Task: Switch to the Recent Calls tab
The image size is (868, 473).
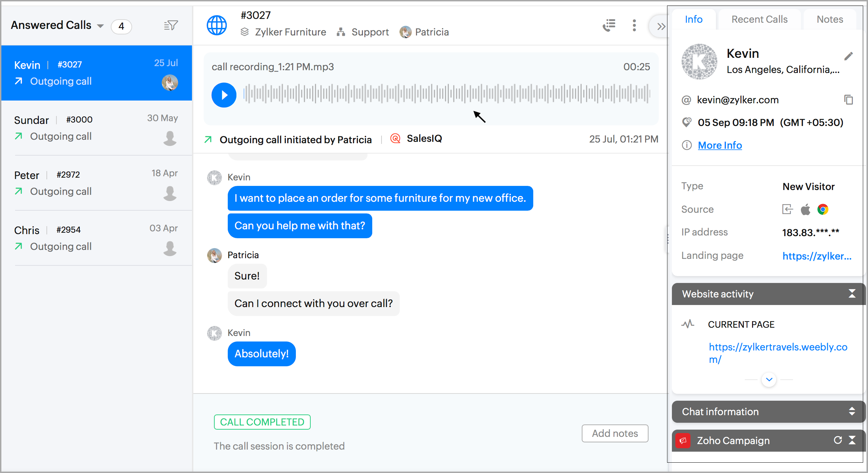Action: (759, 19)
